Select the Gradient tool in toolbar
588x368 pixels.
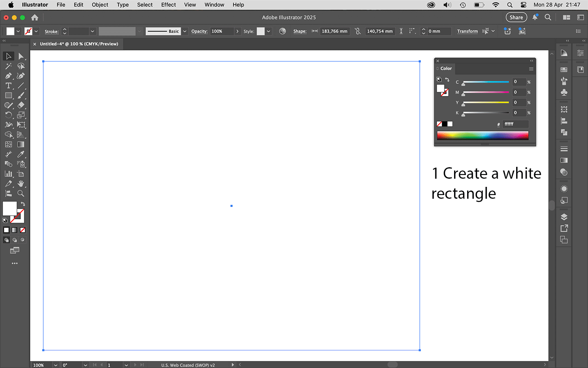click(x=21, y=144)
